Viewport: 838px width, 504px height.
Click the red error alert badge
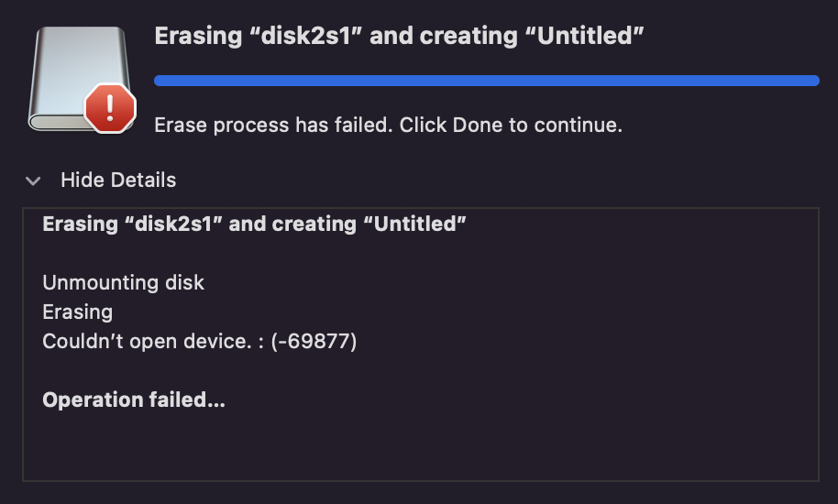[x=110, y=109]
